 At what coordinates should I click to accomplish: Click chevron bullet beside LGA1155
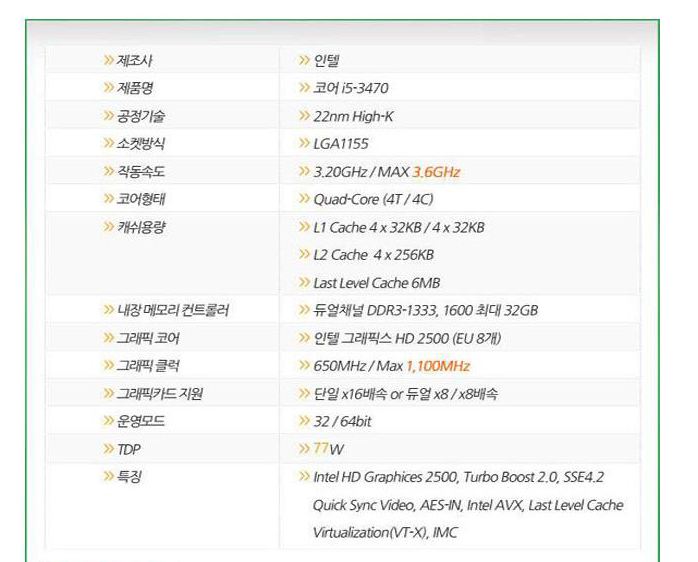[304, 143]
